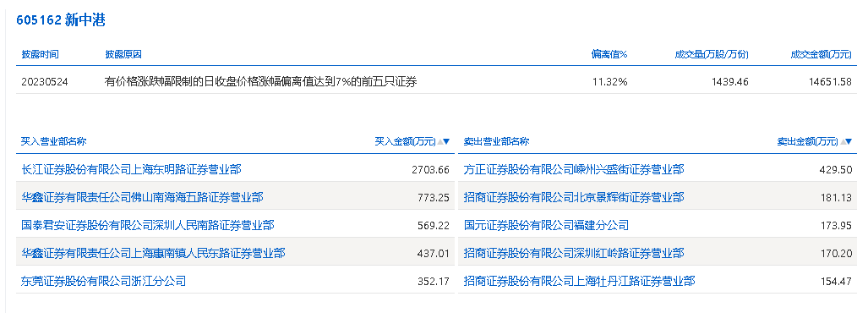The width and height of the screenshot is (868, 313).
Task: Click 卖出金额(万元) column header
Action: click(808, 141)
